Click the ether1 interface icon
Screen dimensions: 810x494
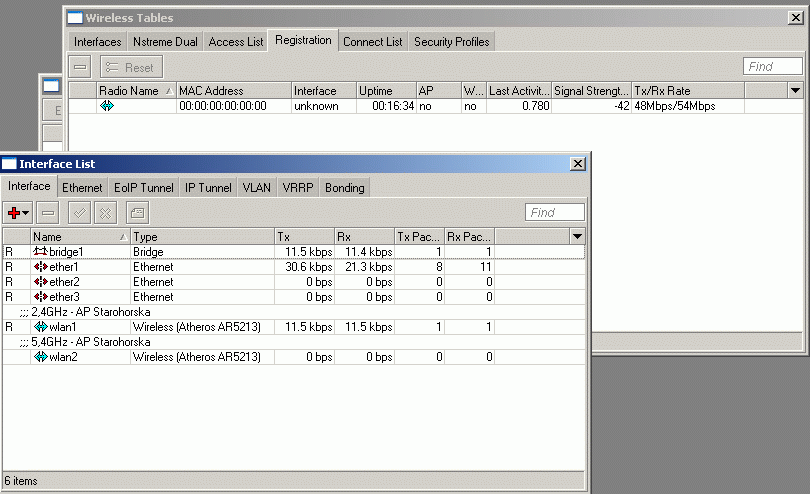point(40,267)
